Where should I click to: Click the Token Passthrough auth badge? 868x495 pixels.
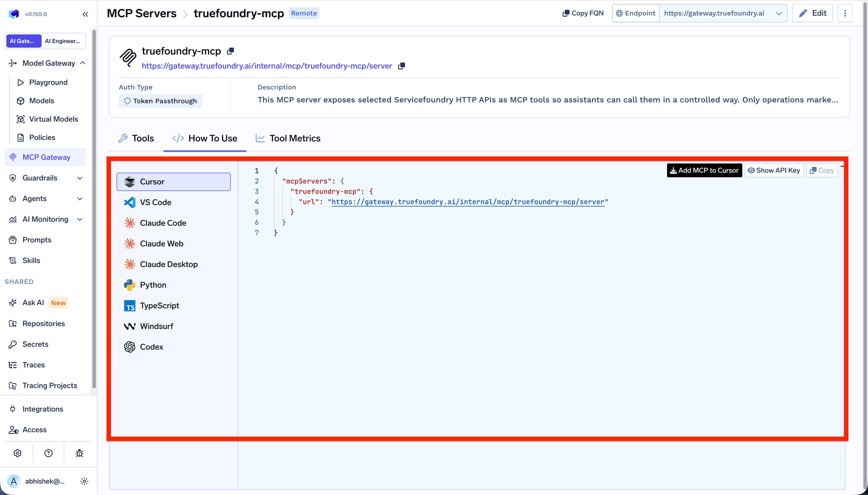point(160,101)
